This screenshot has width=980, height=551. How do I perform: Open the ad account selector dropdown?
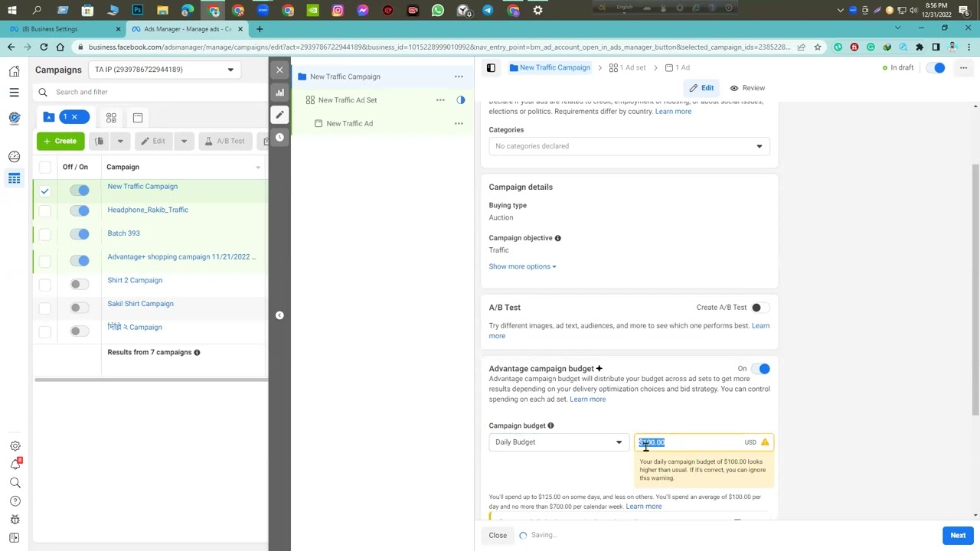pos(163,70)
